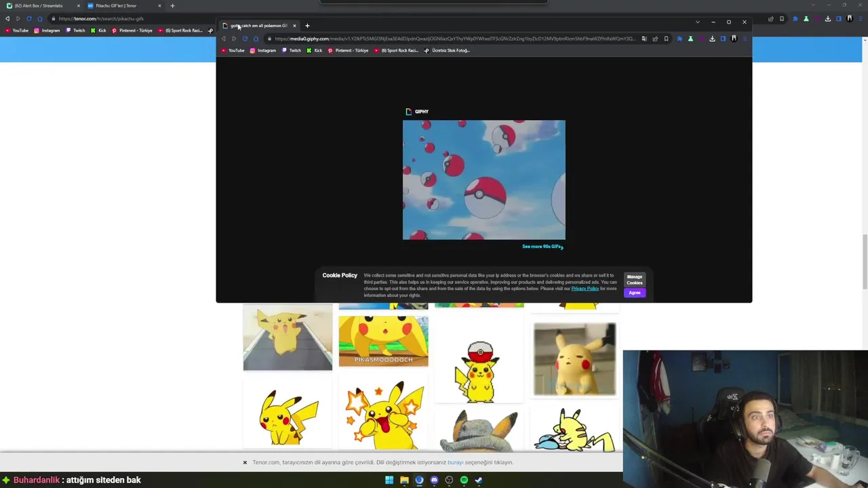The image size is (868, 488).
Task: Go back in the Tenor window
Action: click(7, 18)
